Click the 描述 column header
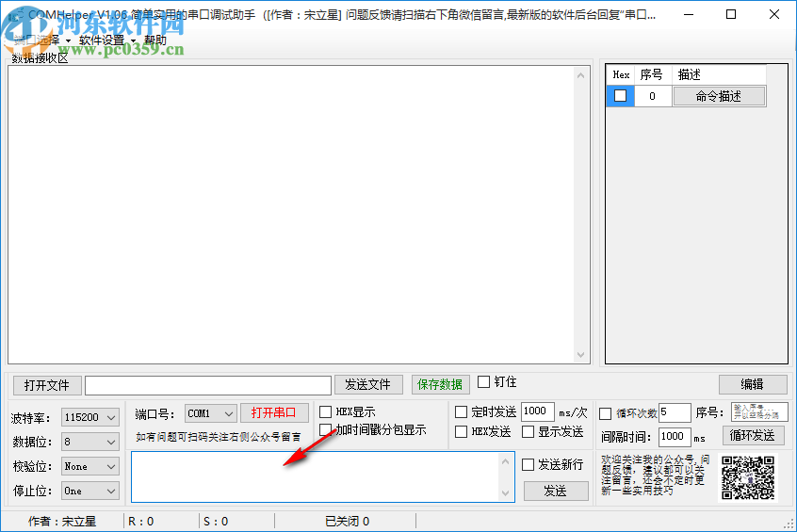Viewport: 797px width, 532px height. 719,75
